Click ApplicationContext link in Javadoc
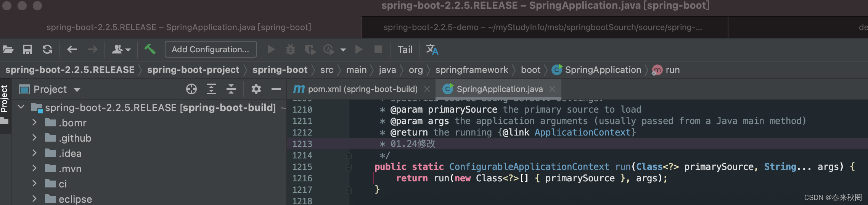This screenshot has width=868, height=205. pos(583,132)
